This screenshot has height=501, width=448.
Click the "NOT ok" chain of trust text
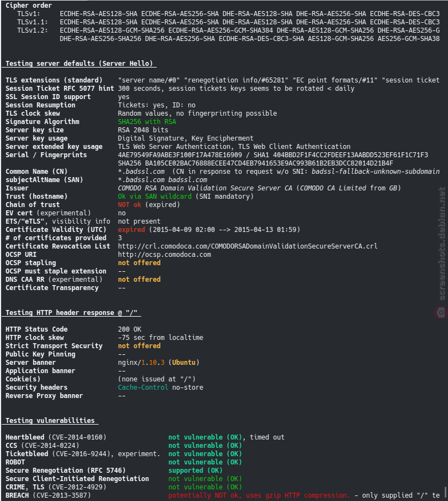pyautogui.click(x=130, y=205)
